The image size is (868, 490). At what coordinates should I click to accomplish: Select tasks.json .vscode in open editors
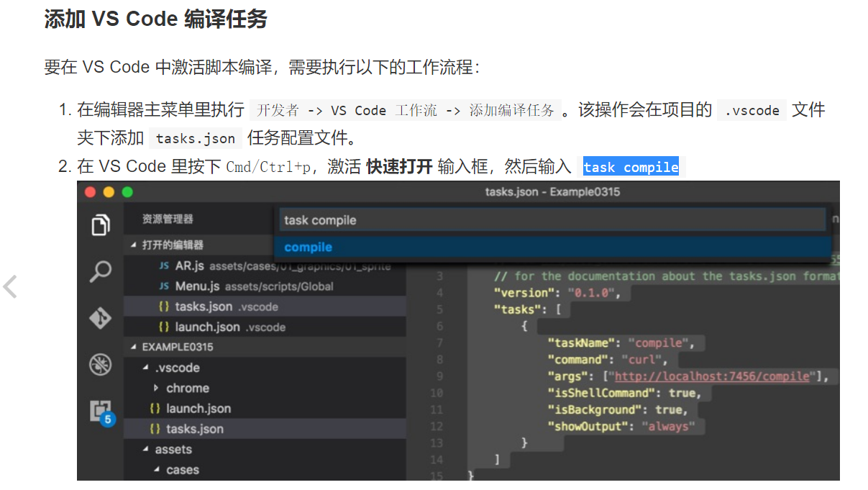click(265, 307)
